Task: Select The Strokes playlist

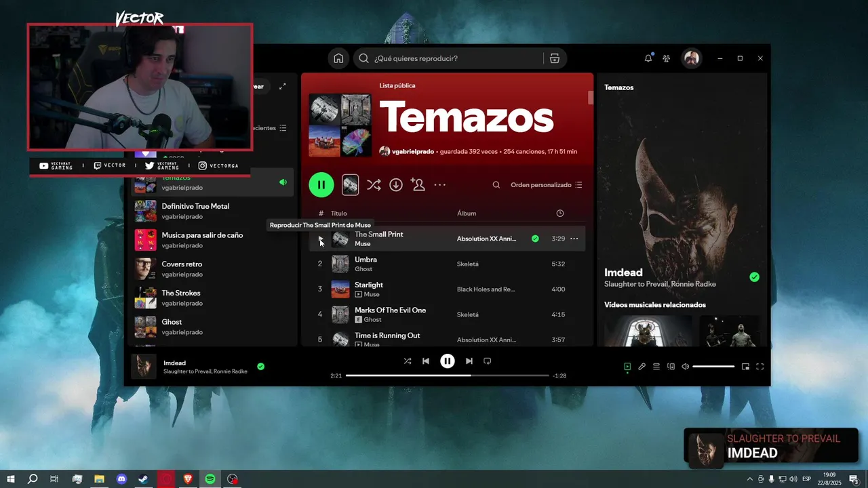Action: point(212,298)
